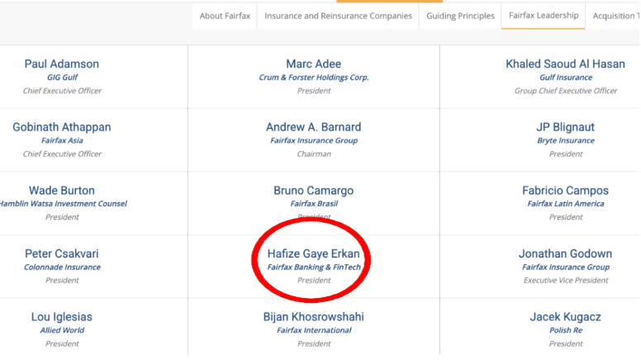This screenshot has width=641, height=364.
Task: Select Insurance and Reinsurance Companies tab
Action: pyautogui.click(x=337, y=16)
